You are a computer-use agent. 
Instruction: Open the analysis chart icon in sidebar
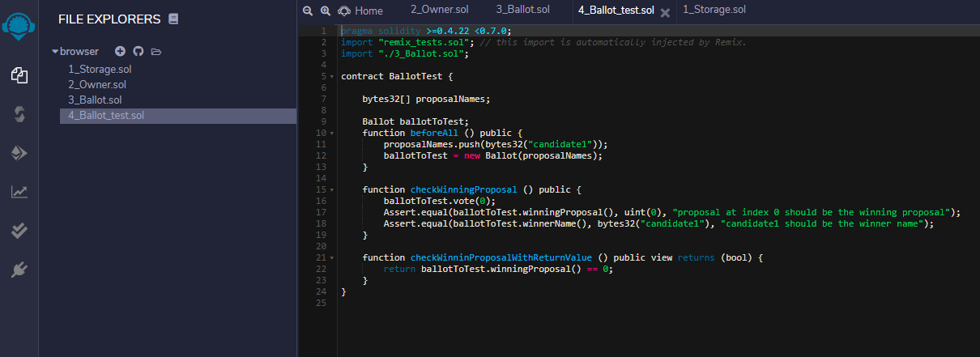(x=19, y=192)
